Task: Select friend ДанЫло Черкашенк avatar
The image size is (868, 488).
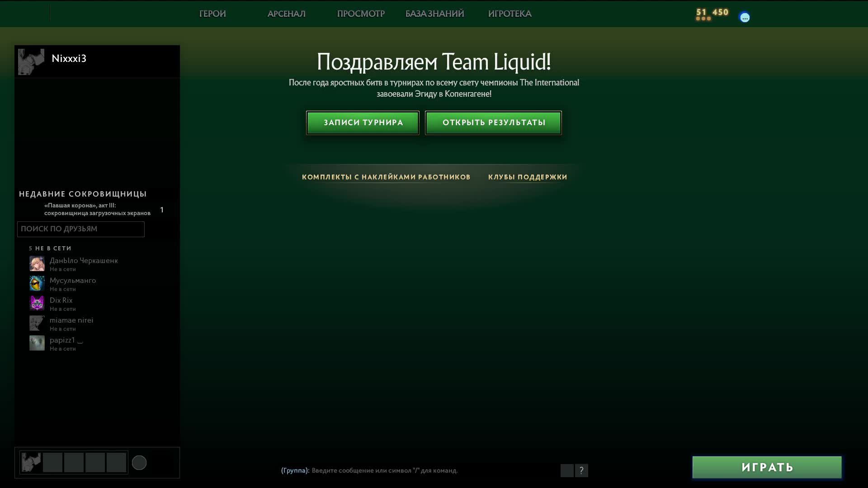Action: 37,263
